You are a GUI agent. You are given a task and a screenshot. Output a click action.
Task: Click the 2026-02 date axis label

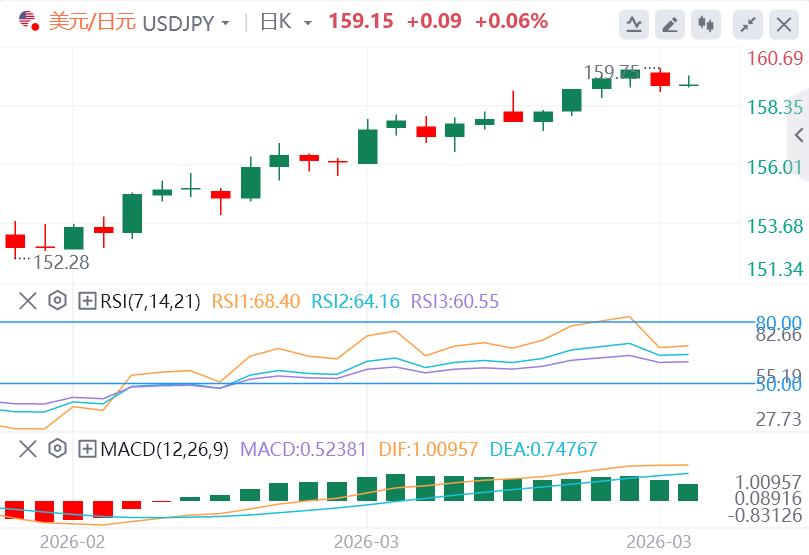(x=72, y=542)
